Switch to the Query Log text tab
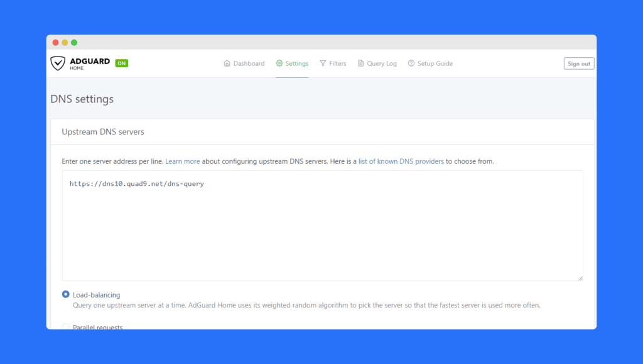The image size is (643, 364). coord(382,63)
